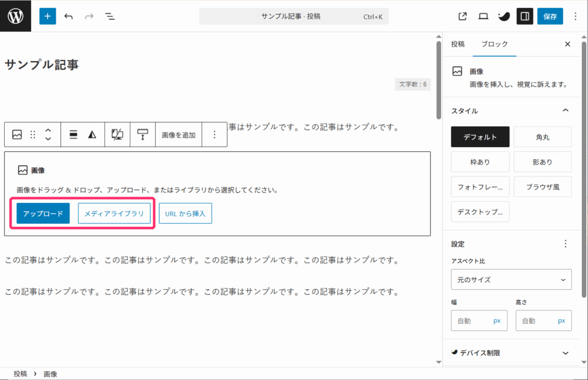Screen dimensions: 588x380
Task: Open the preview device laptop icon
Action: [x=483, y=16]
